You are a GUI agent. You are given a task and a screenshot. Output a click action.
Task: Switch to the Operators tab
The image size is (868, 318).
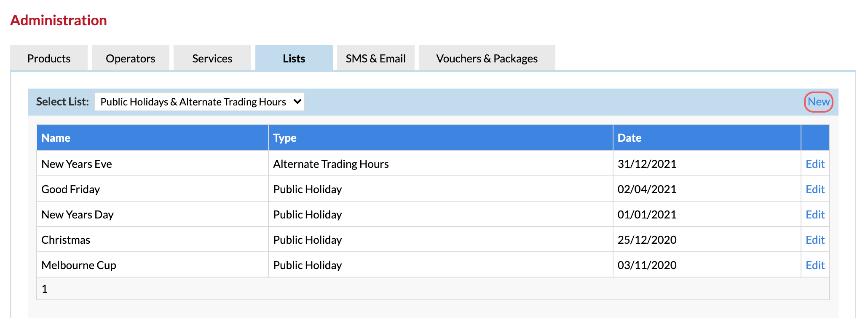coord(130,58)
